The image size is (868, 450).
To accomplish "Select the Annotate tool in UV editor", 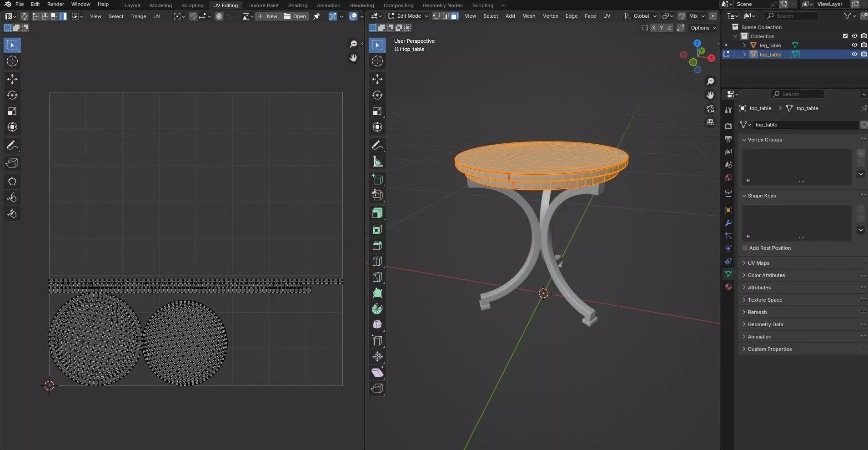I will (x=12, y=146).
